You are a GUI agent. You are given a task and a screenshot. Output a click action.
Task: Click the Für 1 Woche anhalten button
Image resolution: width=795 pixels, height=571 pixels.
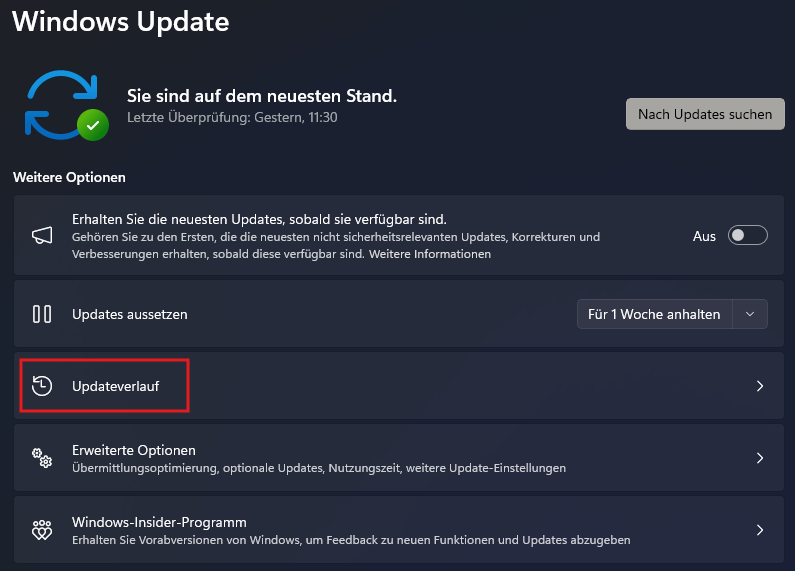click(x=654, y=314)
